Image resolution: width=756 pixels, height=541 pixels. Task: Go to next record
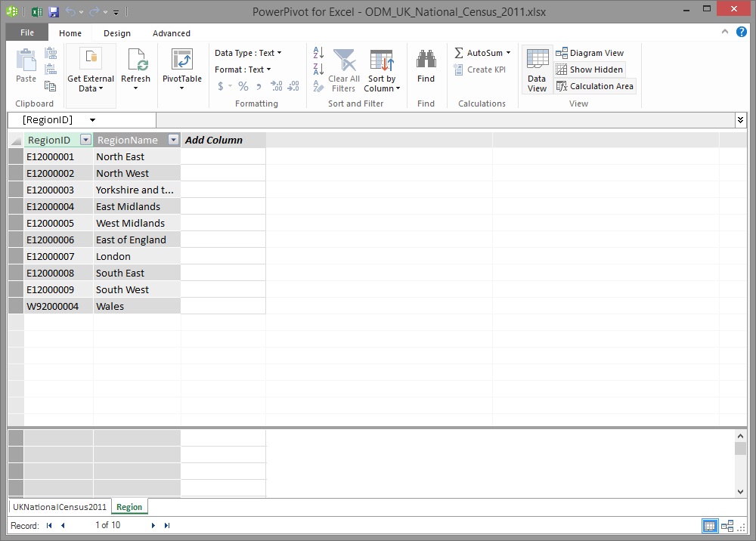click(153, 526)
